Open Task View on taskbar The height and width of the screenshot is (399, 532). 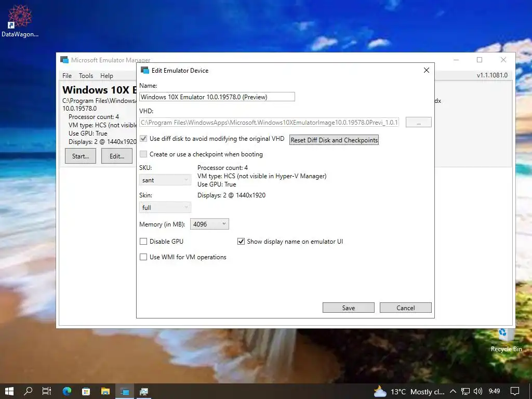click(x=47, y=391)
